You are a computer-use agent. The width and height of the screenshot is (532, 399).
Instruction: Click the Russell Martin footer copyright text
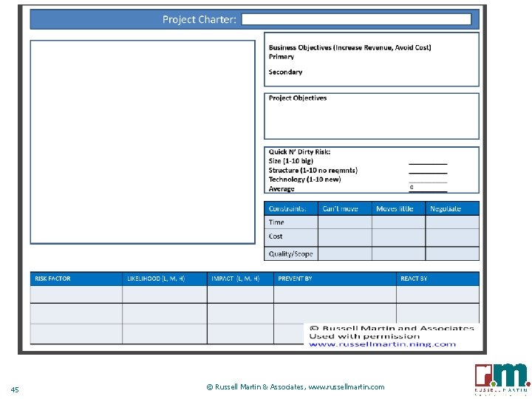click(x=296, y=386)
